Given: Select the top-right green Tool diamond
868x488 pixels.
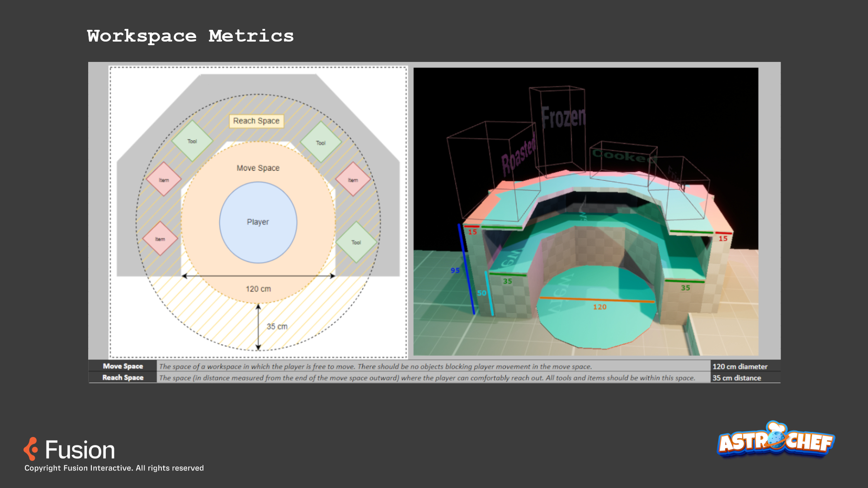Looking at the screenshot, I should click(321, 143).
